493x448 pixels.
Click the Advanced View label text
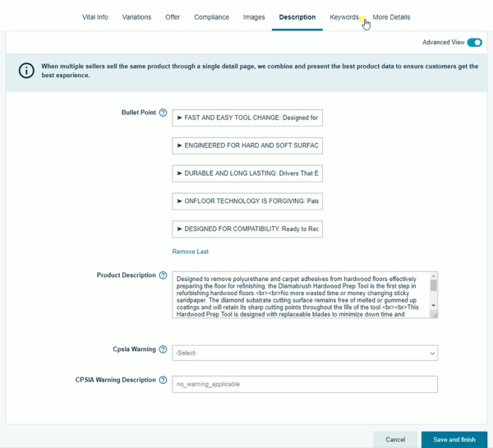[444, 43]
